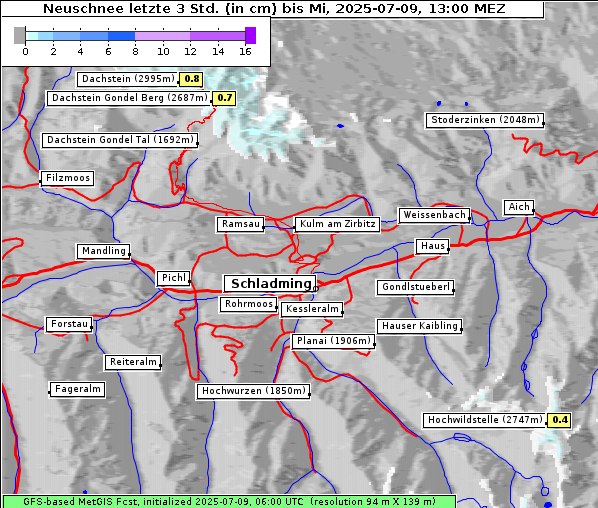Click the Kessleralm label

(x=312, y=309)
